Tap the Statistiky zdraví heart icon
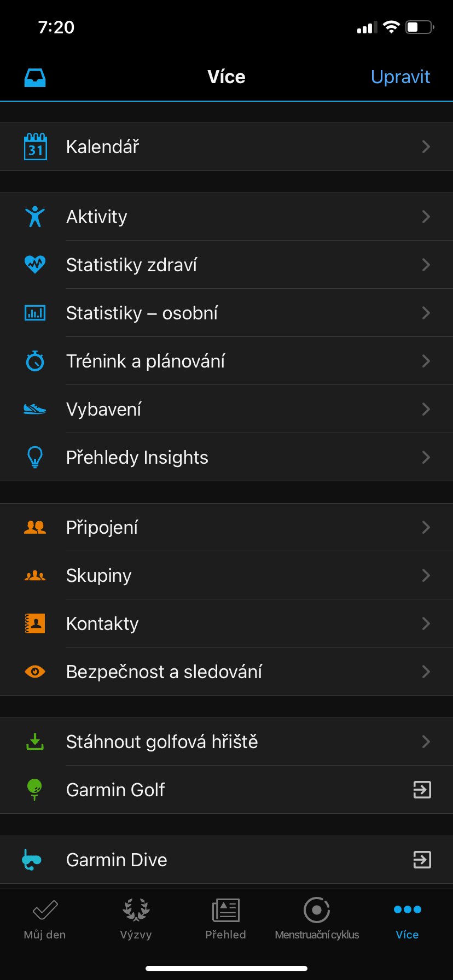 (35, 265)
